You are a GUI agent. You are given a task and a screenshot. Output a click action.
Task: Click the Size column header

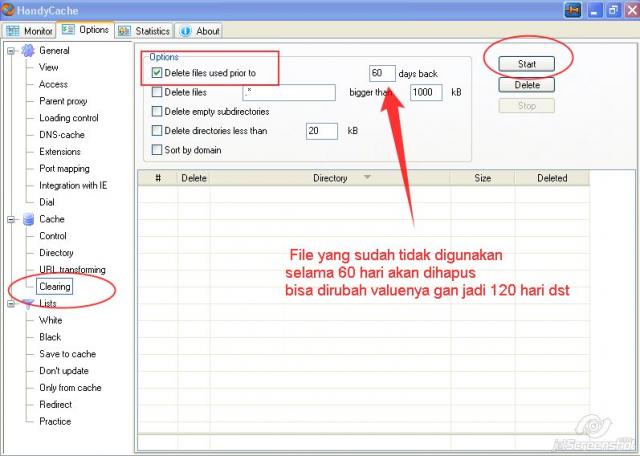pyautogui.click(x=482, y=178)
